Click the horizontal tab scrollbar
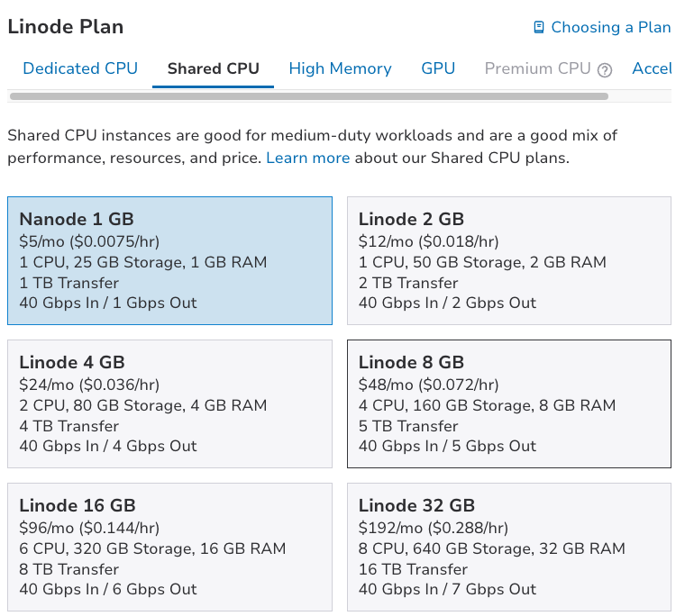 click(309, 96)
